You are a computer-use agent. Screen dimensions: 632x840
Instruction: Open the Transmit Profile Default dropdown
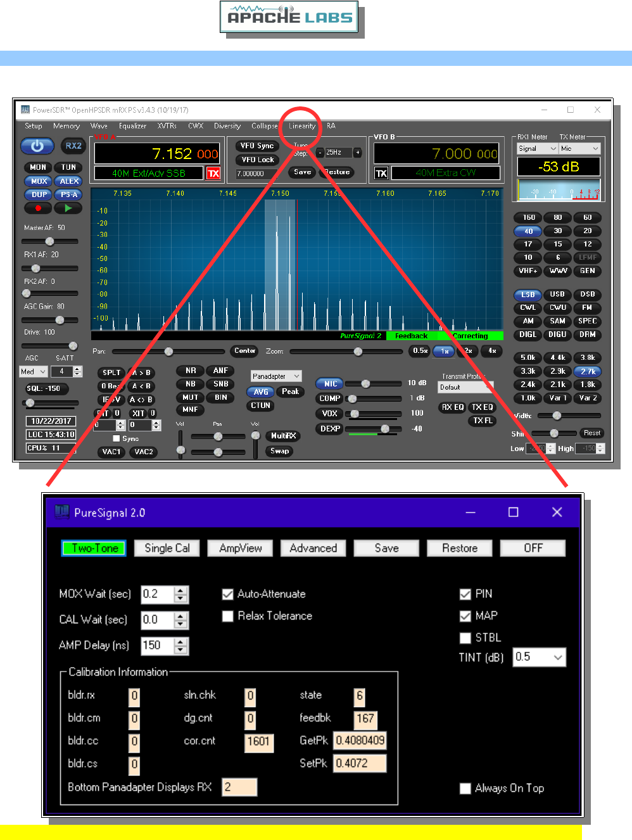(x=465, y=387)
